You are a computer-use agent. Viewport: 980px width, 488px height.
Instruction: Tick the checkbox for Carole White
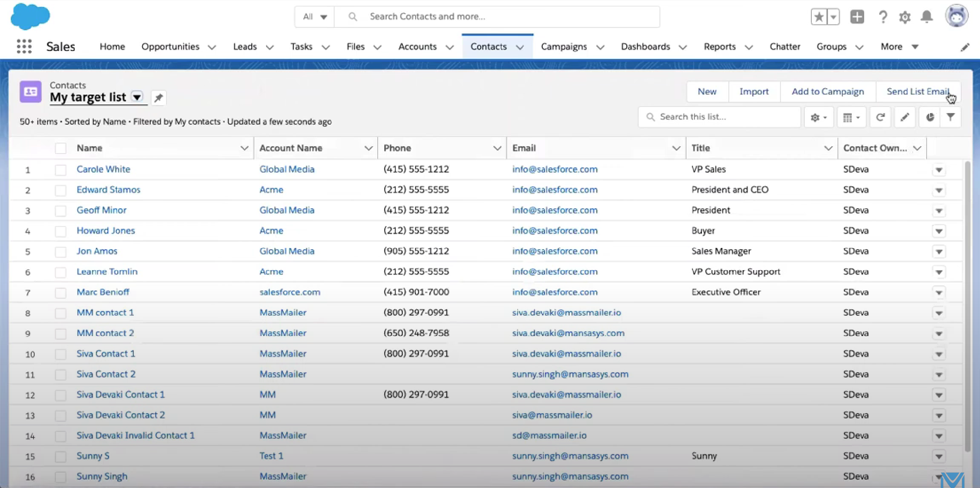(x=60, y=170)
